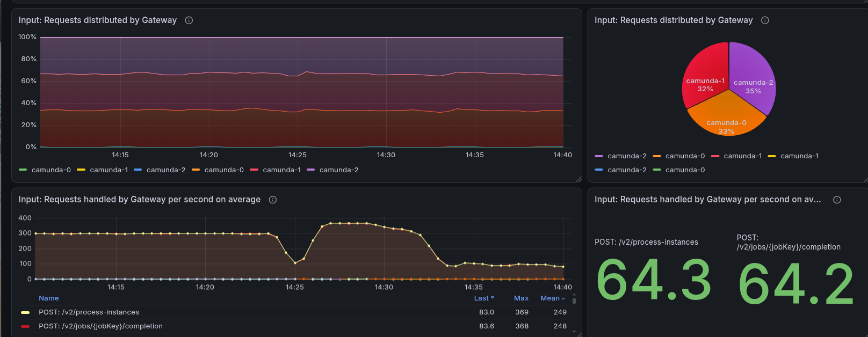868x337 pixels.
Task: Click info icon of gateway distribution pie chart panel
Action: [x=765, y=20]
